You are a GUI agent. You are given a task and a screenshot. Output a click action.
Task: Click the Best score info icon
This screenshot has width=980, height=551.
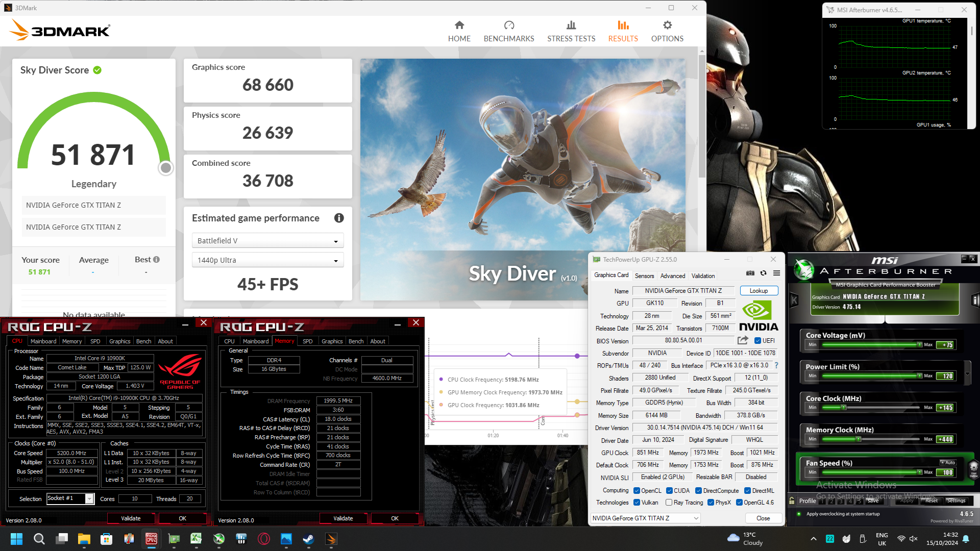(156, 259)
